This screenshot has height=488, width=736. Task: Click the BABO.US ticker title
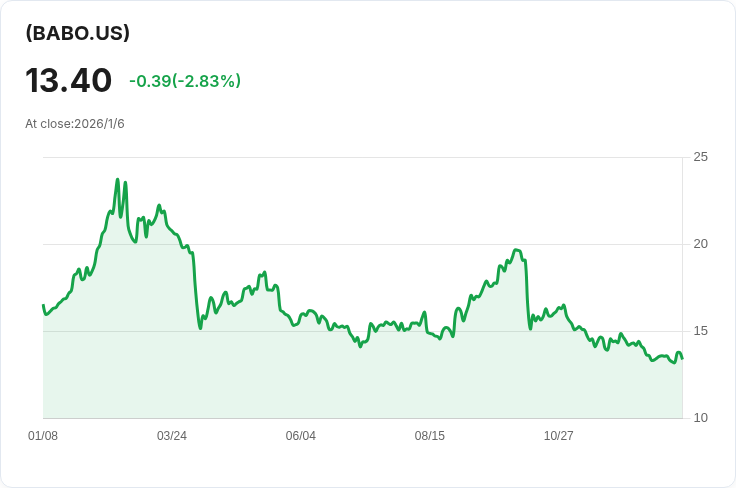pos(78,33)
